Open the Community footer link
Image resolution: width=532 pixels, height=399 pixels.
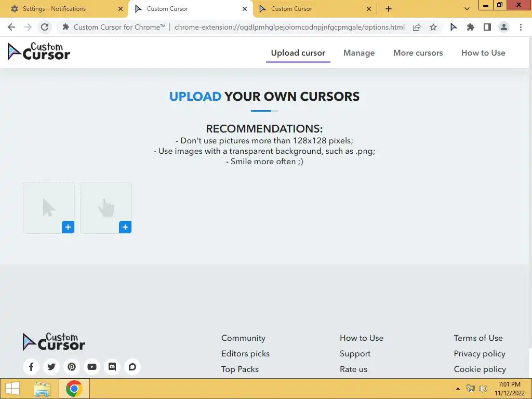pyautogui.click(x=243, y=338)
